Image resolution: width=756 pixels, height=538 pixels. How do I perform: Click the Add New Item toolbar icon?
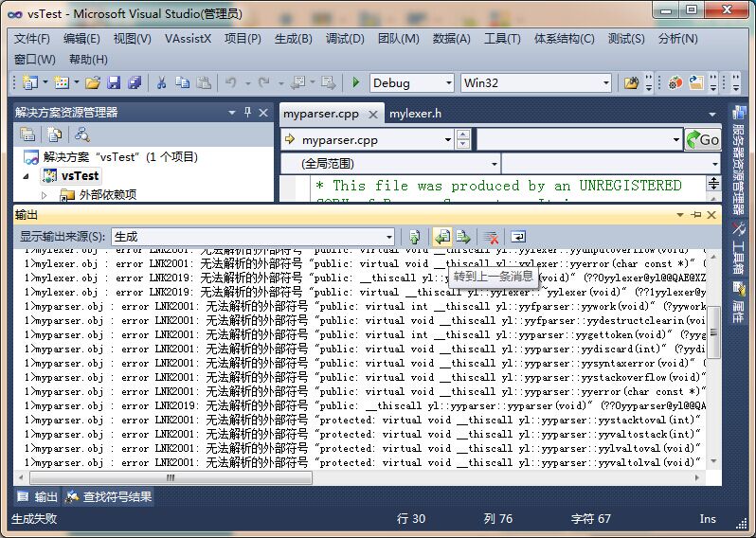(x=62, y=83)
